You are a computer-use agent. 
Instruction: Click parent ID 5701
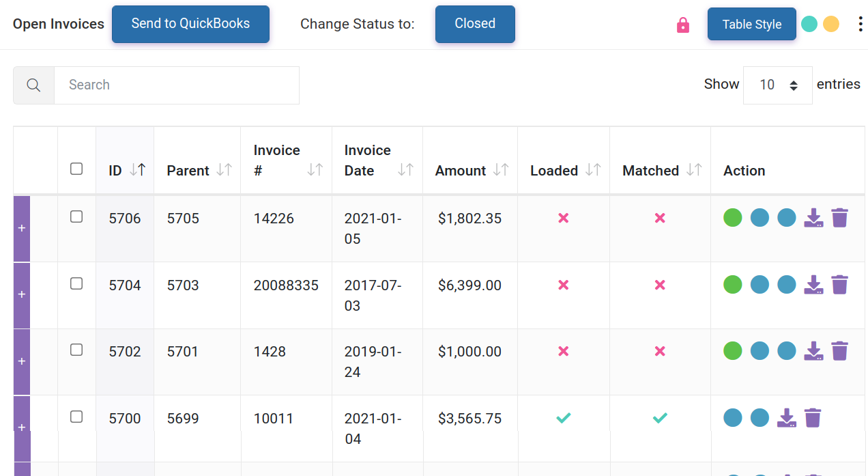click(183, 352)
